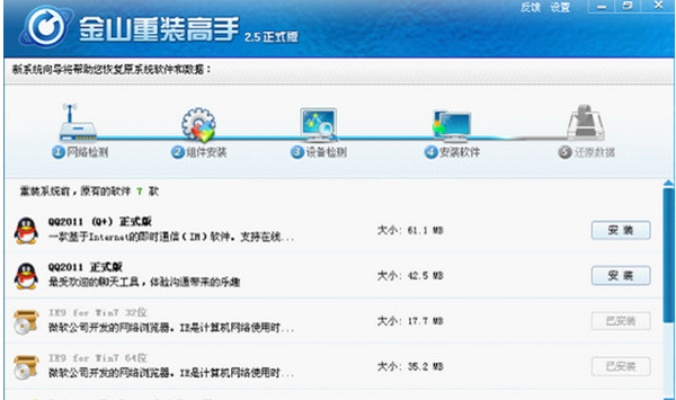Select the 安装软件 computer step icon

coord(452,124)
